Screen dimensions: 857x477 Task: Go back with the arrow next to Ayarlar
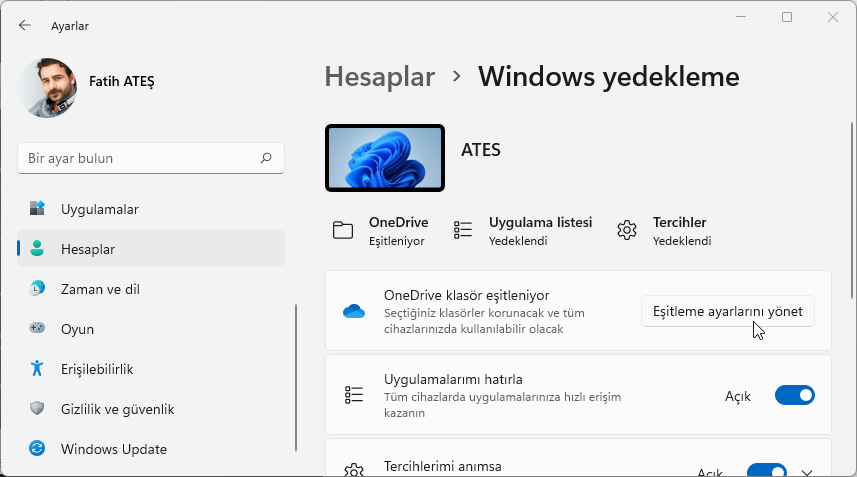[25, 25]
